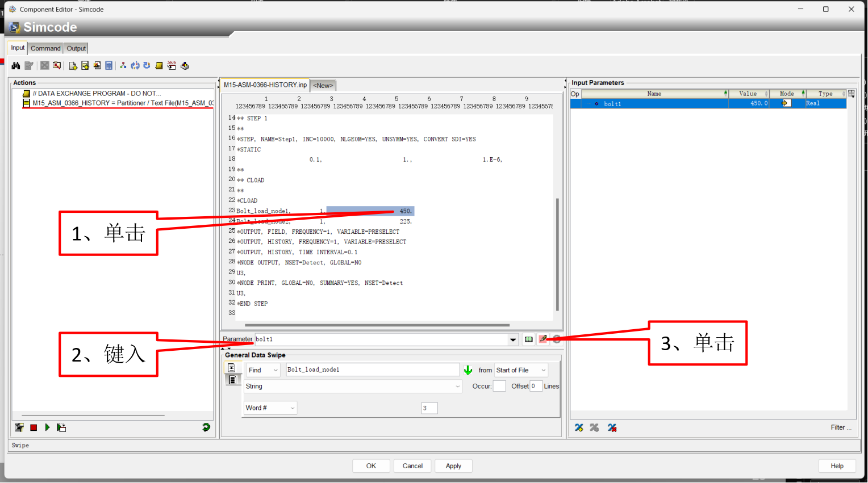The height and width of the screenshot is (483, 868).
Task: Click the OK button
Action: (371, 466)
